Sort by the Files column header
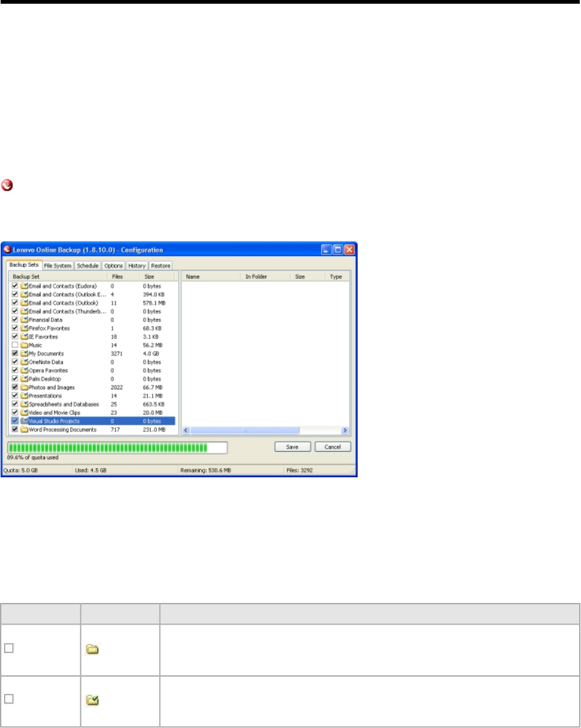Image resolution: width=581 pixels, height=728 pixels. click(124, 276)
